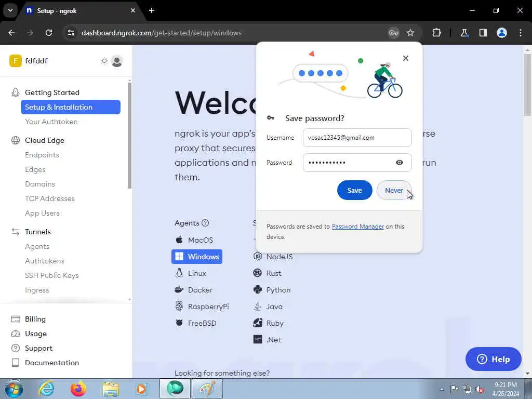This screenshot has height=399, width=532.
Task: Edit the Username field
Action: coord(357,138)
